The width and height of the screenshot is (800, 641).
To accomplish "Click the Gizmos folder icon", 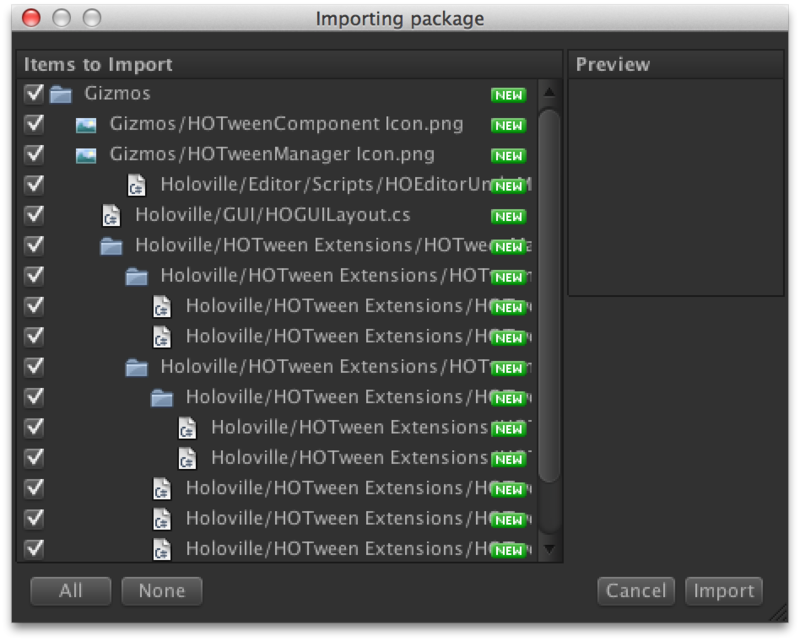I will tap(61, 94).
